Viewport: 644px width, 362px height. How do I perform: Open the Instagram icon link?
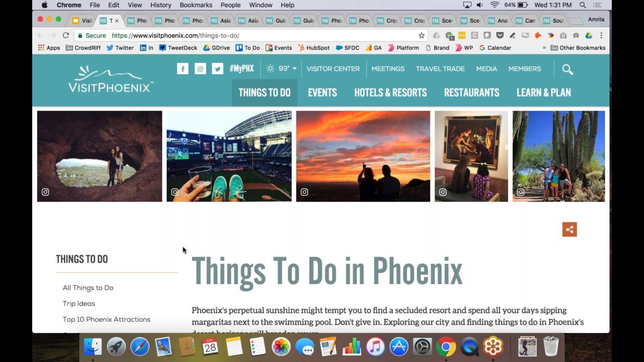[x=200, y=68]
